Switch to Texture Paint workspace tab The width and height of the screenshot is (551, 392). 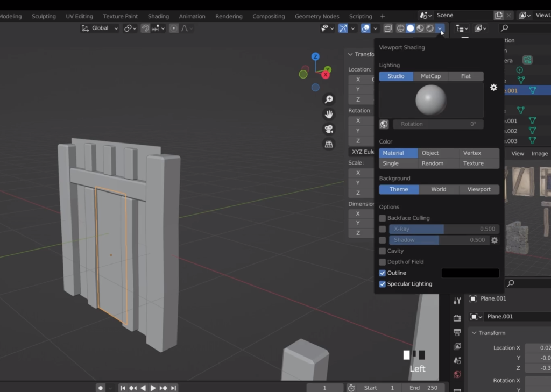point(120,16)
